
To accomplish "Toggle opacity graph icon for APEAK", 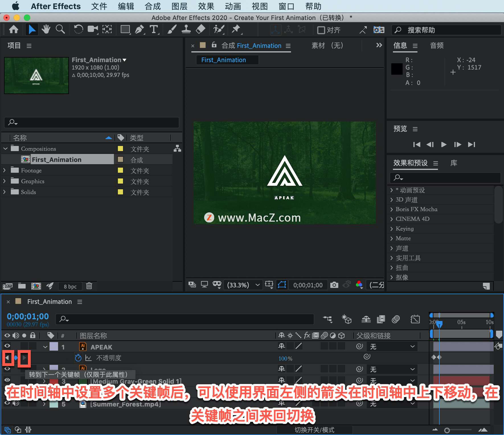I will (x=89, y=358).
